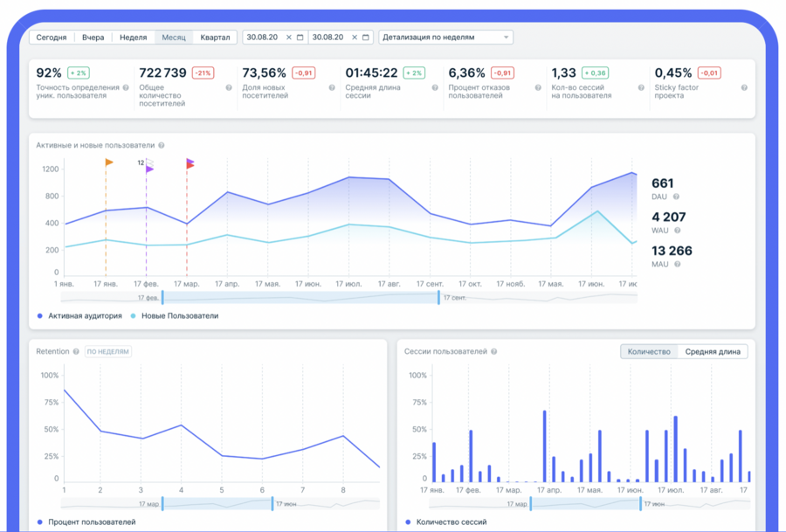Open calendar for the start date field

pyautogui.click(x=300, y=38)
